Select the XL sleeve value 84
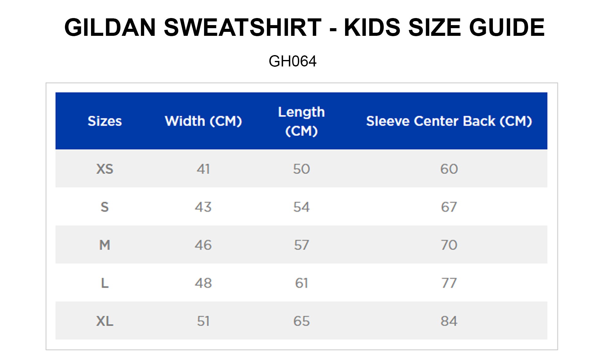The height and width of the screenshot is (364, 605). tap(449, 321)
